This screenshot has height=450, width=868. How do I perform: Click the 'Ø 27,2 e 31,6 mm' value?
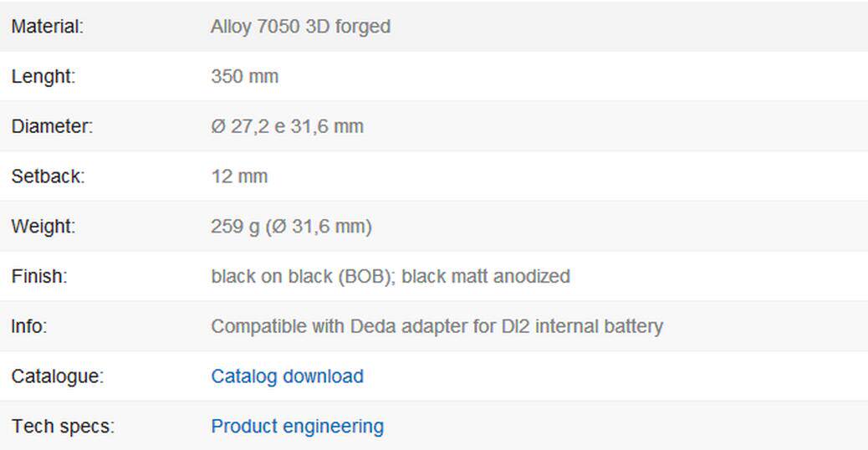pos(287,127)
